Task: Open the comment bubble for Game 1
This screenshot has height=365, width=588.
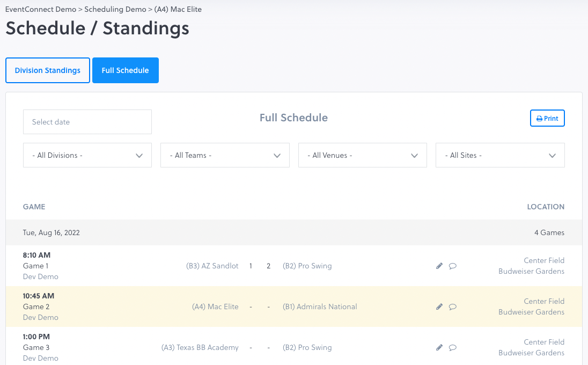Action: (x=453, y=266)
